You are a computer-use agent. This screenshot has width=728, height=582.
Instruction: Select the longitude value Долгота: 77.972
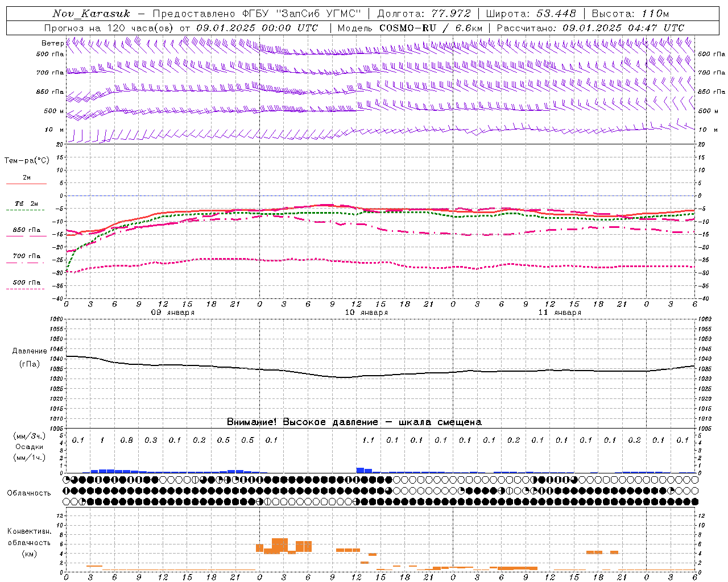[x=424, y=14]
